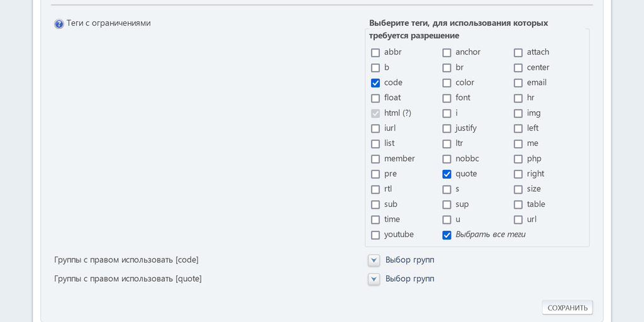Uncheck the code tag checkbox
Screen dimensions: 644x322
pyautogui.click(x=375, y=83)
